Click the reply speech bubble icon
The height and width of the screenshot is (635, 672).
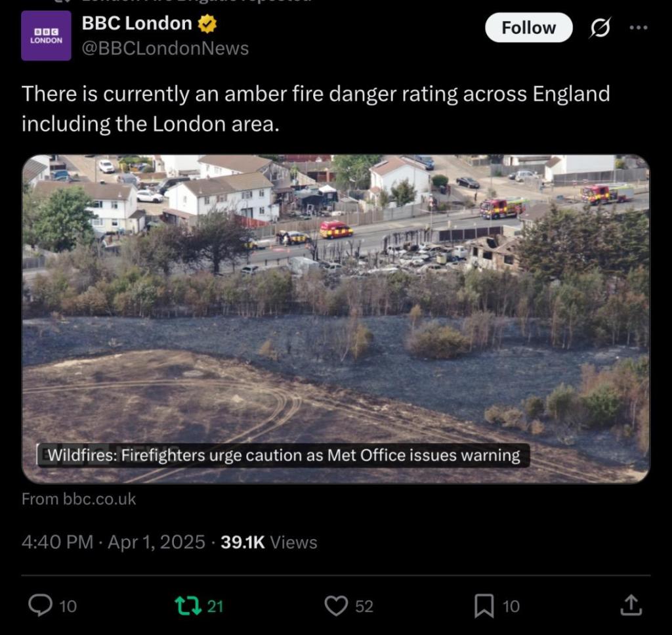(40, 605)
